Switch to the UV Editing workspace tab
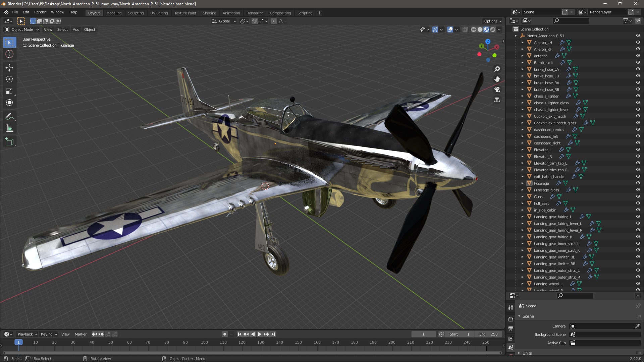 click(x=159, y=13)
